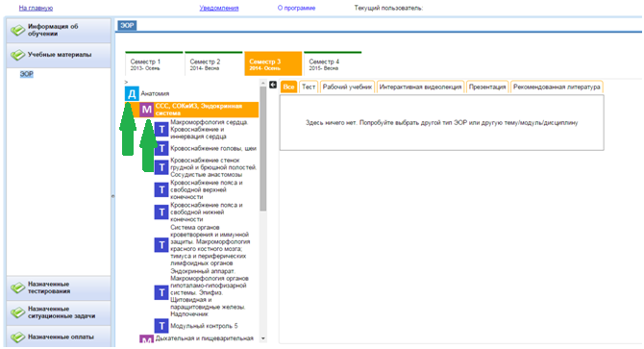The height and width of the screenshot is (349, 644).
Task: Select Кровоснабжение стенок грудной topic text
Action: tap(213, 167)
